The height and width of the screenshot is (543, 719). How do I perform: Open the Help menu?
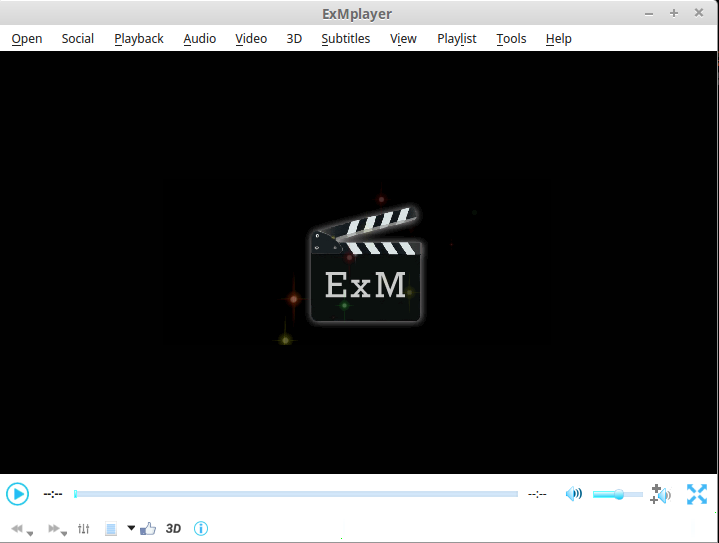point(559,39)
